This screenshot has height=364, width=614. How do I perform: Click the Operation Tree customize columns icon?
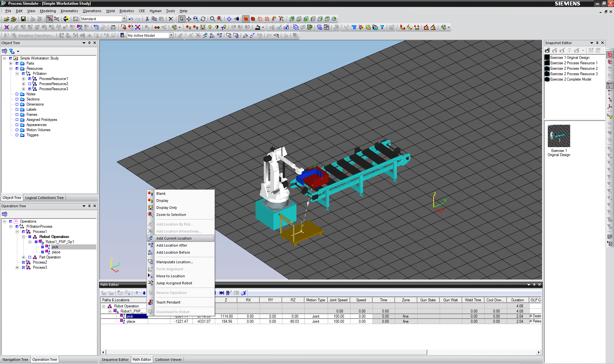[4, 214]
